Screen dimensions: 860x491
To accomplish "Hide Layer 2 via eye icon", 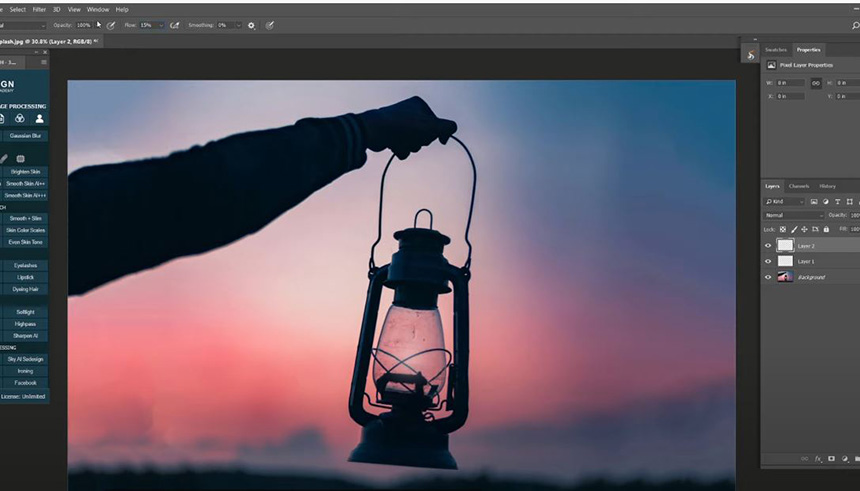I will tap(768, 246).
